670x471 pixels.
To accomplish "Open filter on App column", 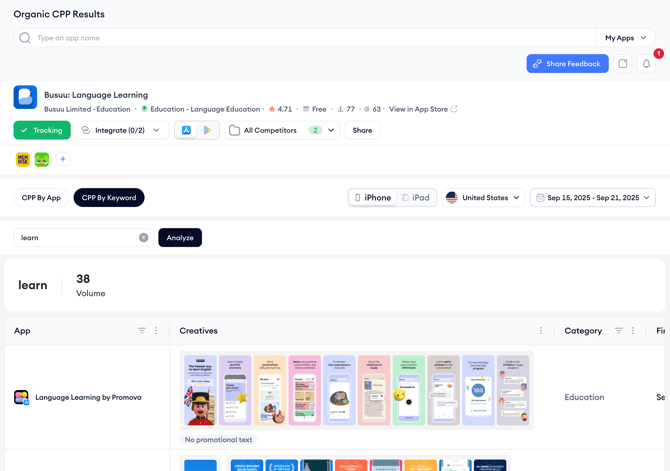I will click(142, 331).
